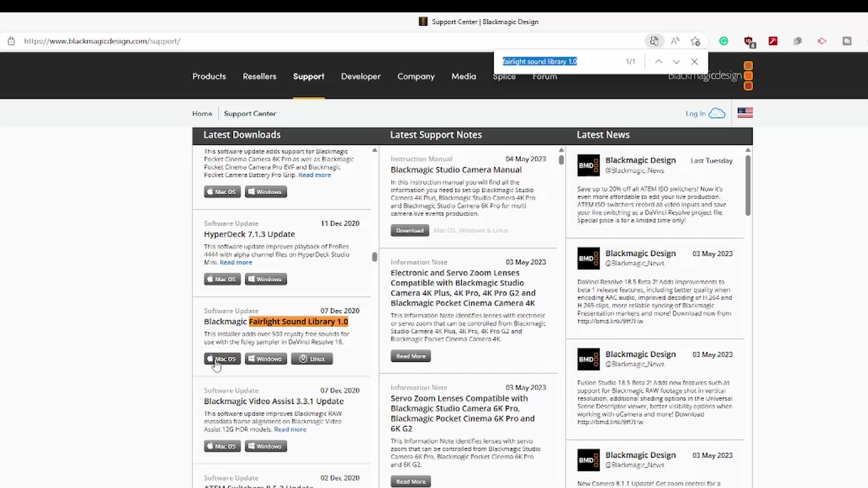The image size is (868, 488).
Task: Go to previous find result arrow
Action: (658, 61)
